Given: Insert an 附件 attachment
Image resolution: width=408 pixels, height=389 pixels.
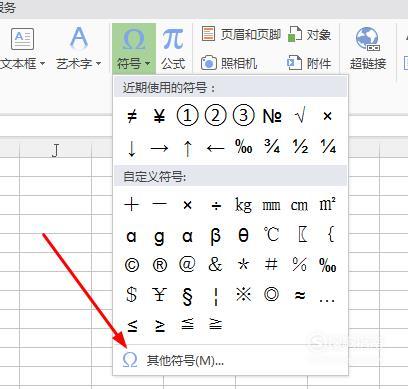Looking at the screenshot, I should [309, 63].
